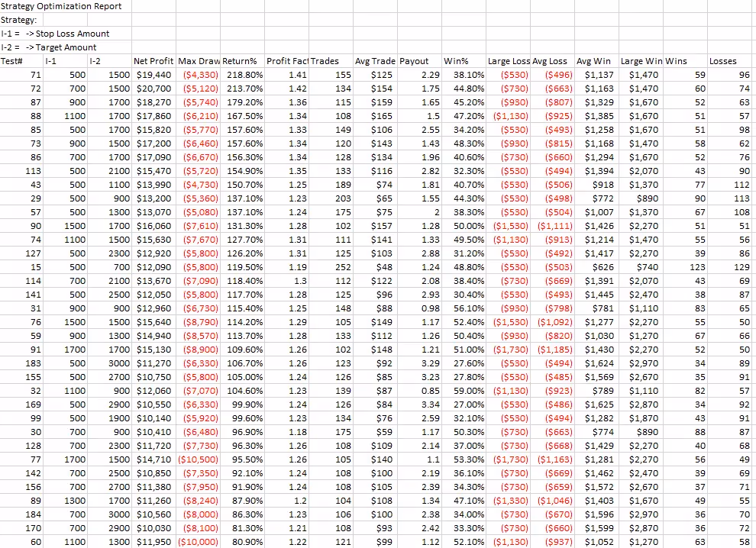Select the 'Losses' header cell

click(x=730, y=61)
